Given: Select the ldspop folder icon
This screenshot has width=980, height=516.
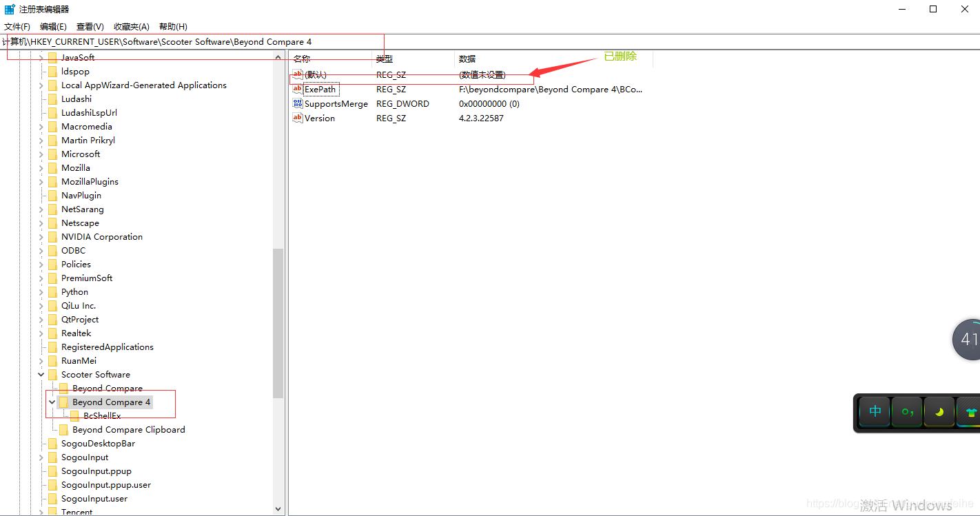Looking at the screenshot, I should pyautogui.click(x=53, y=72).
